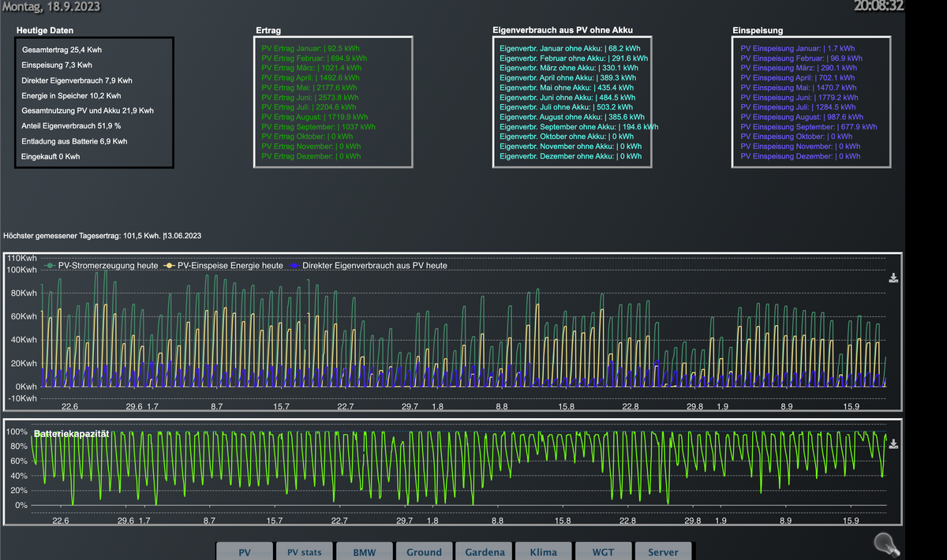The image size is (947, 560).
Task: Toggle PV-Einspeise Energie heute legend series
Action: coord(223,266)
